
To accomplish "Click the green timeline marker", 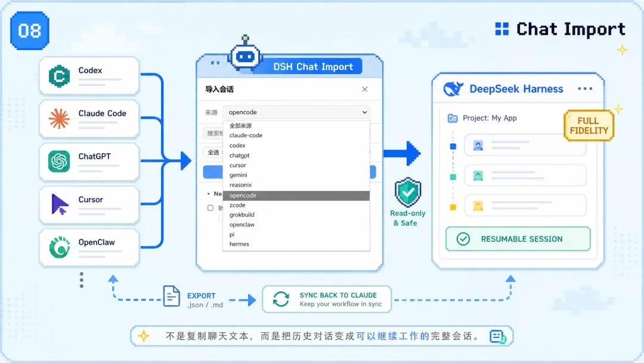I will pos(453,177).
